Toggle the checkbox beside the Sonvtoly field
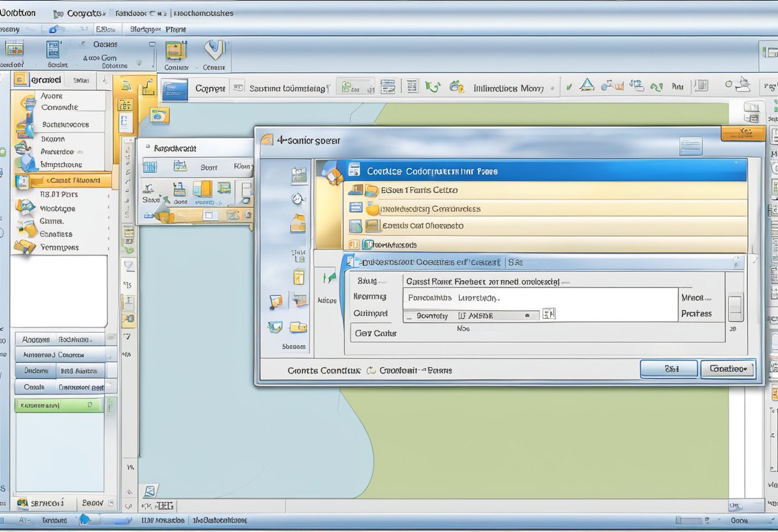Image resolution: width=778 pixels, height=532 pixels. click(409, 315)
